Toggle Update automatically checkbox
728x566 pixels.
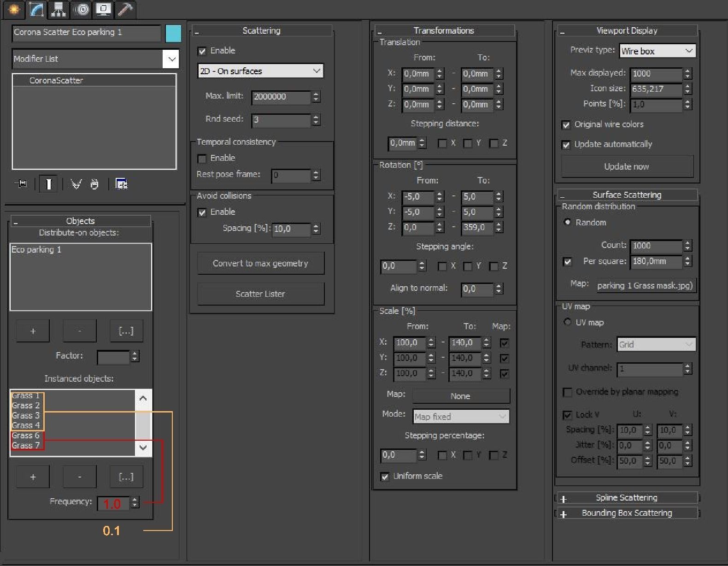tap(566, 145)
